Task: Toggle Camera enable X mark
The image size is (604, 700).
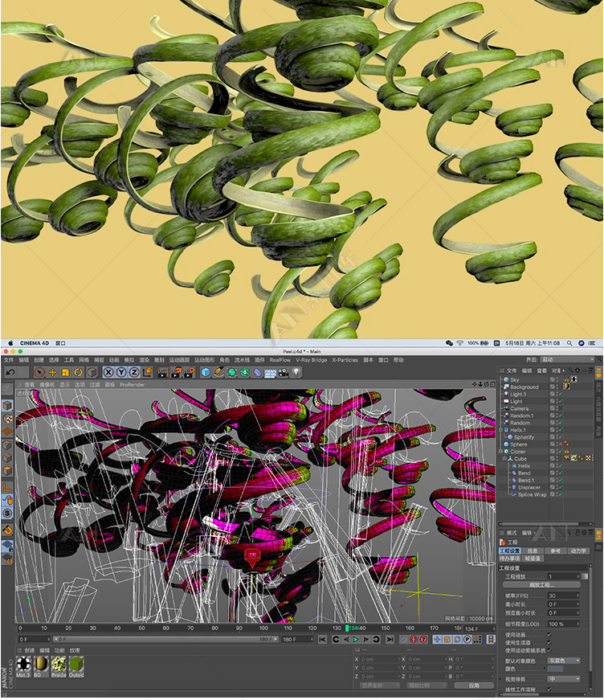Action: [561, 408]
